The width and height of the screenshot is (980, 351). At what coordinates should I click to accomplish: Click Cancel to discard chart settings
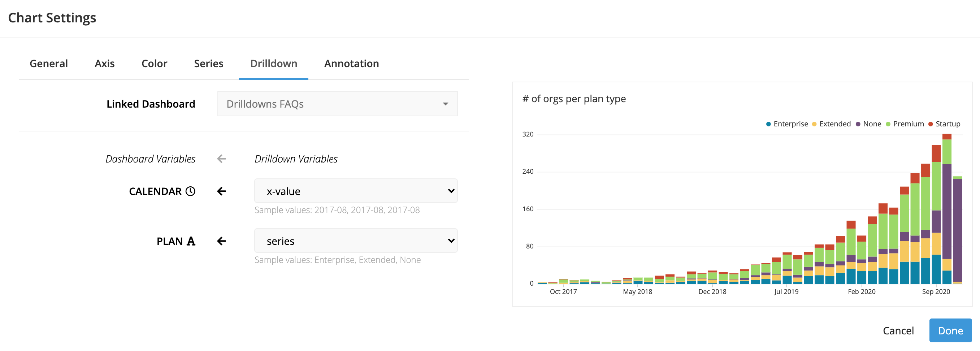click(x=898, y=330)
